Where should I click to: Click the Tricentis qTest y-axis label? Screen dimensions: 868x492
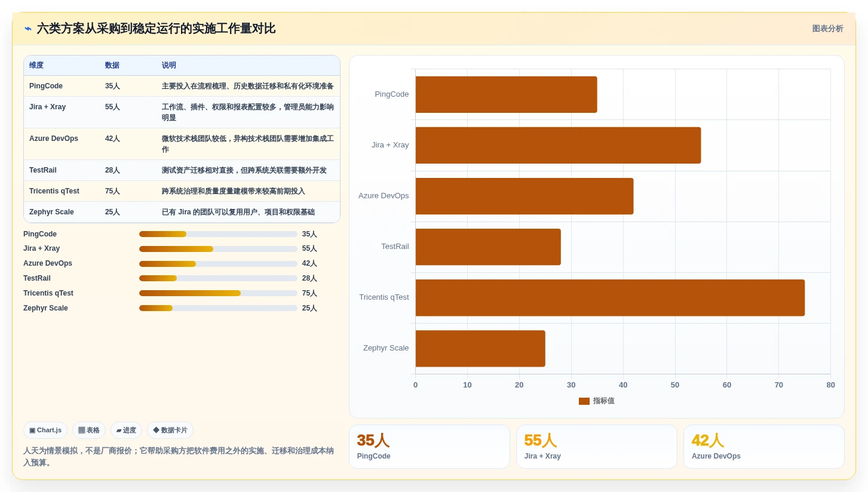(384, 297)
